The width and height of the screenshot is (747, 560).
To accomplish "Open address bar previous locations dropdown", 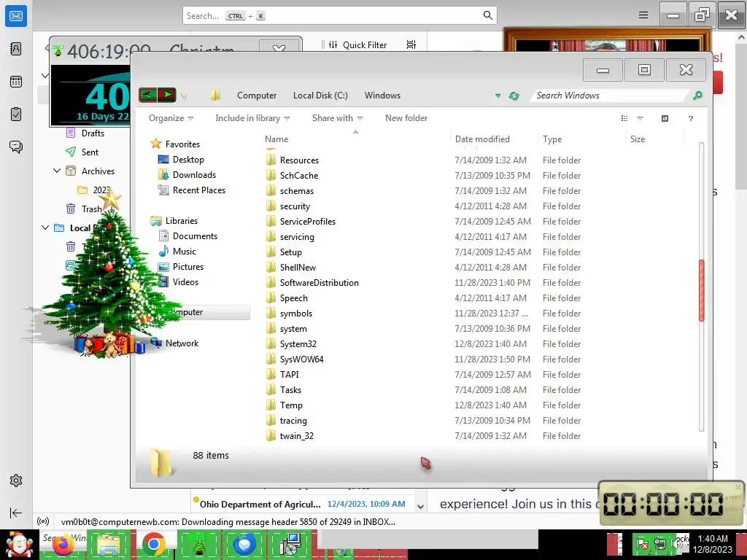I will coord(498,96).
